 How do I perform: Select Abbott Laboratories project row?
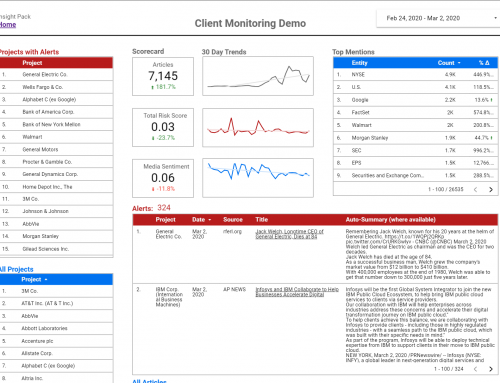click(x=56, y=328)
